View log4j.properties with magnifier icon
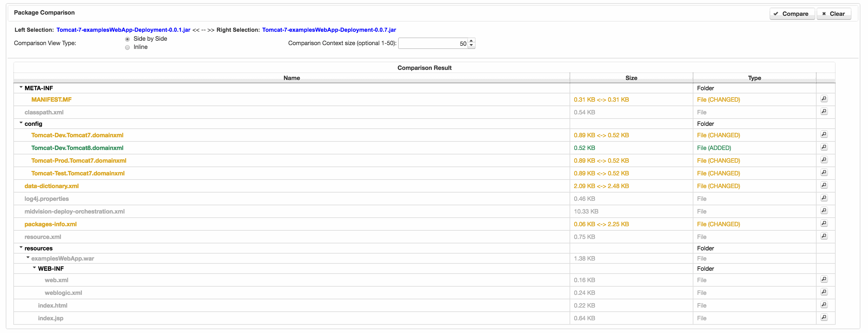Screen dimensions: 868x333 coord(824,198)
